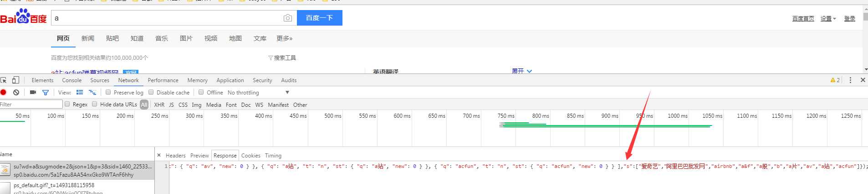
Task: Open DevTools Performance panel
Action: point(163,80)
